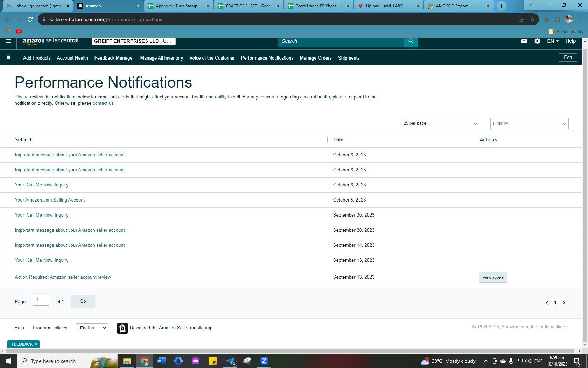The width and height of the screenshot is (588, 368).
Task: Click the search magnifier button
Action: 411,41
